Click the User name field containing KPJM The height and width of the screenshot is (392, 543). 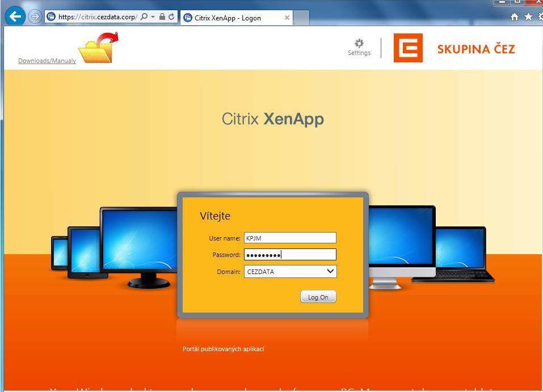[290, 238]
